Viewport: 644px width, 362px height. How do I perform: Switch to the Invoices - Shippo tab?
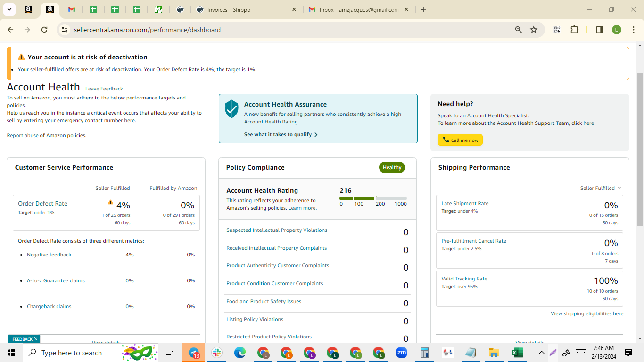tap(246, 9)
